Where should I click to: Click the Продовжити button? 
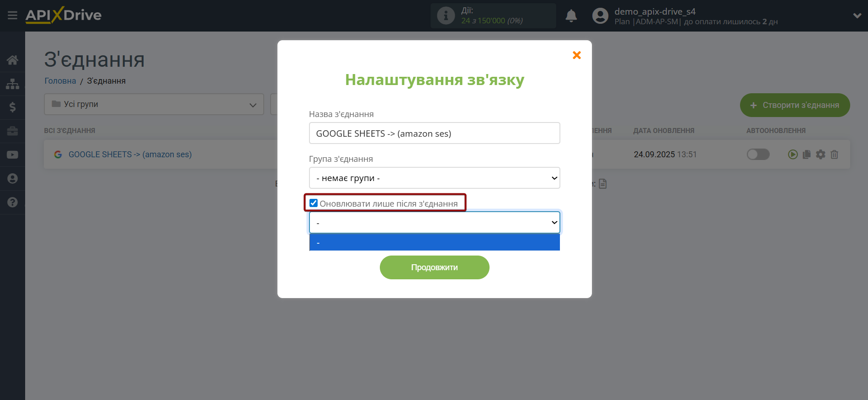435,267
